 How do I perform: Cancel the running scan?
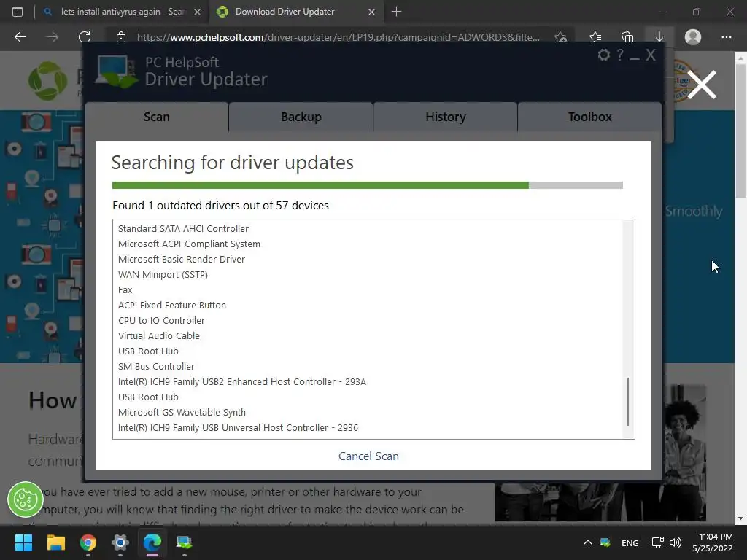(368, 456)
